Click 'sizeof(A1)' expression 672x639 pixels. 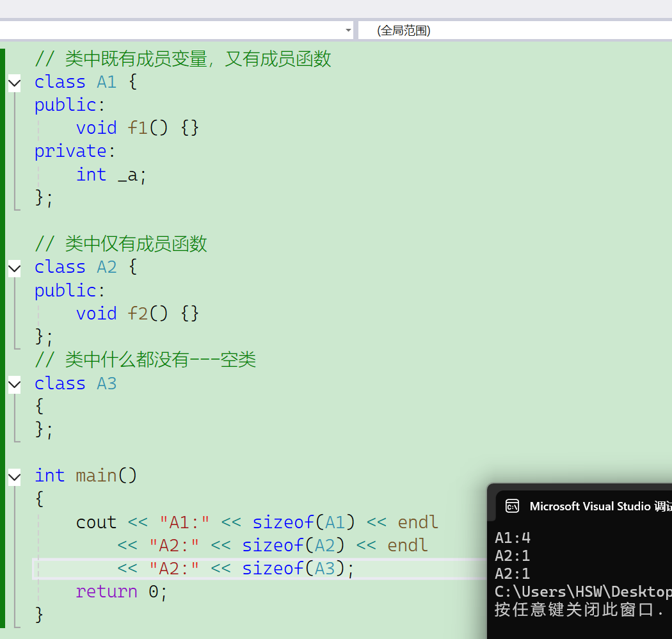point(304,522)
